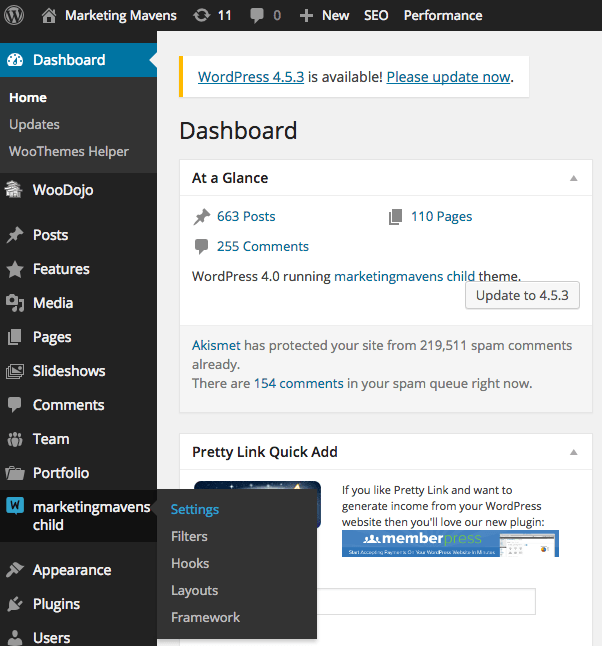602x646 pixels.
Task: Open the Marketing Mavens site menu
Action: pos(121,16)
